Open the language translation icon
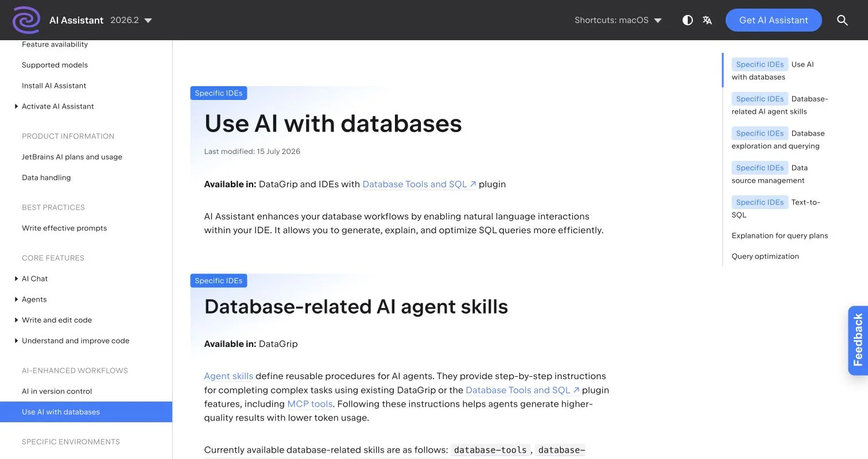Image resolution: width=868 pixels, height=459 pixels. point(707,20)
